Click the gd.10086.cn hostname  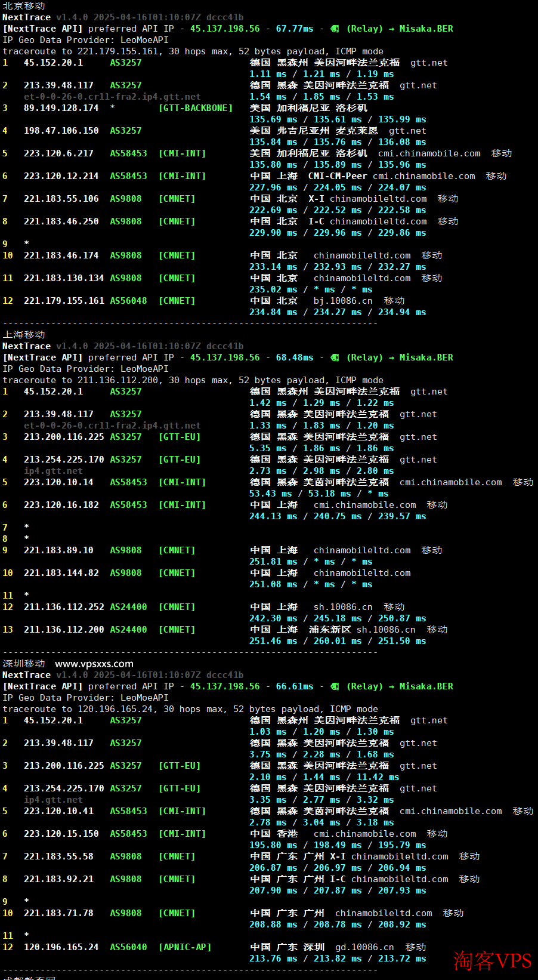(364, 947)
